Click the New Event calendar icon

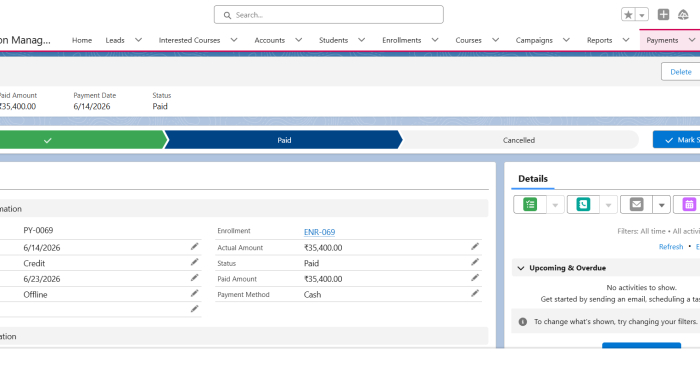click(689, 204)
